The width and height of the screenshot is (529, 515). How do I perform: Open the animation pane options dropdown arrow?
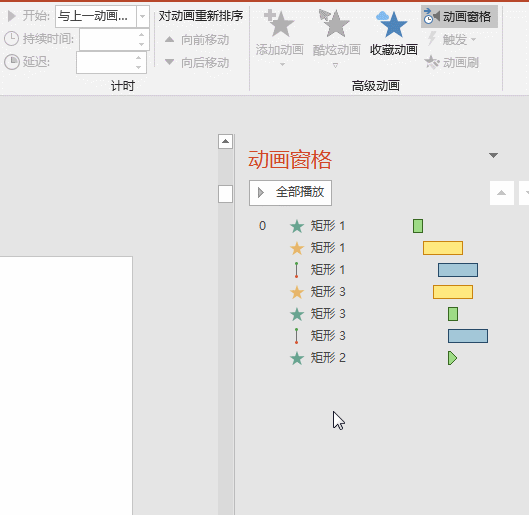[493, 155]
